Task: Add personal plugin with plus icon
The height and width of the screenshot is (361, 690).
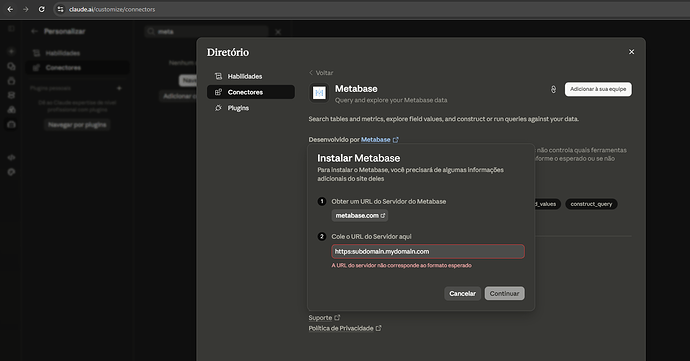Action: pyautogui.click(x=119, y=88)
